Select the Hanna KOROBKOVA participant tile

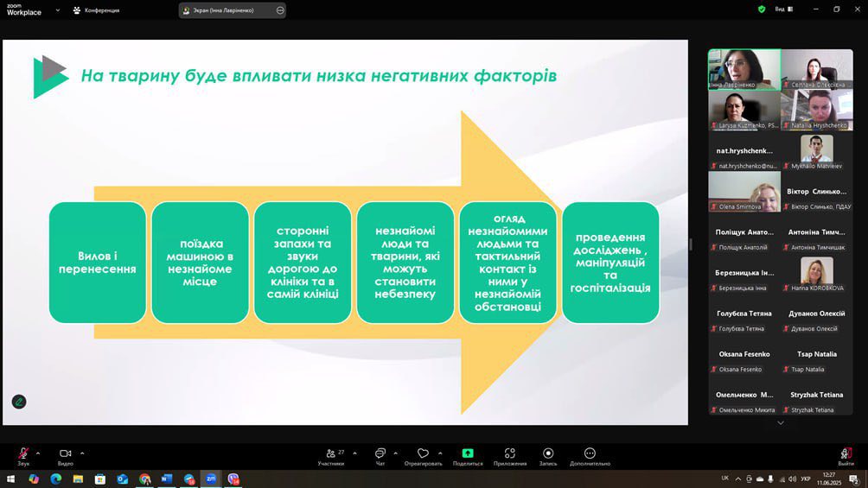[817, 273]
